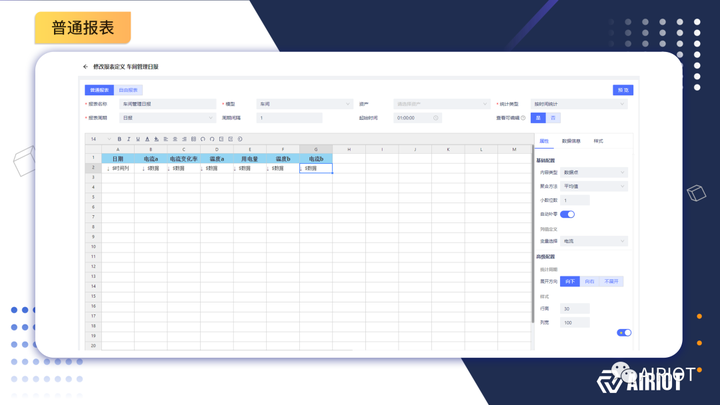Viewport: 720px width, 405px height.
Task: Switch to the 普通报表 tab
Action: tap(99, 90)
